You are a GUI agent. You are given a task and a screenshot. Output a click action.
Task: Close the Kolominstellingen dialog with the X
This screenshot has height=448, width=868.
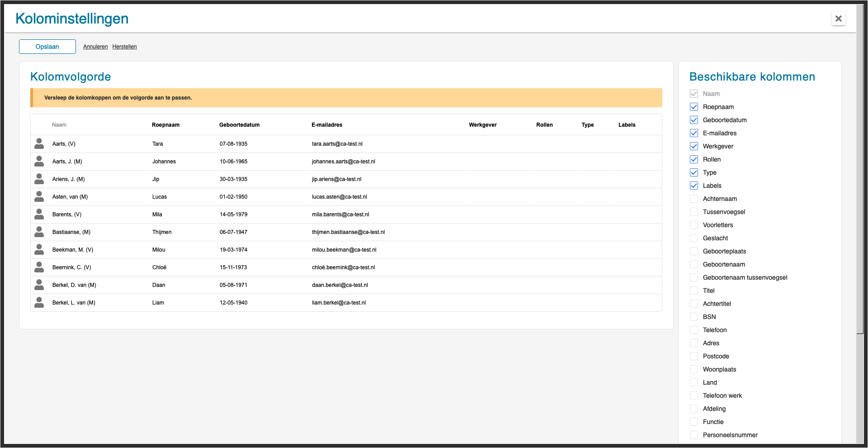[x=838, y=19]
